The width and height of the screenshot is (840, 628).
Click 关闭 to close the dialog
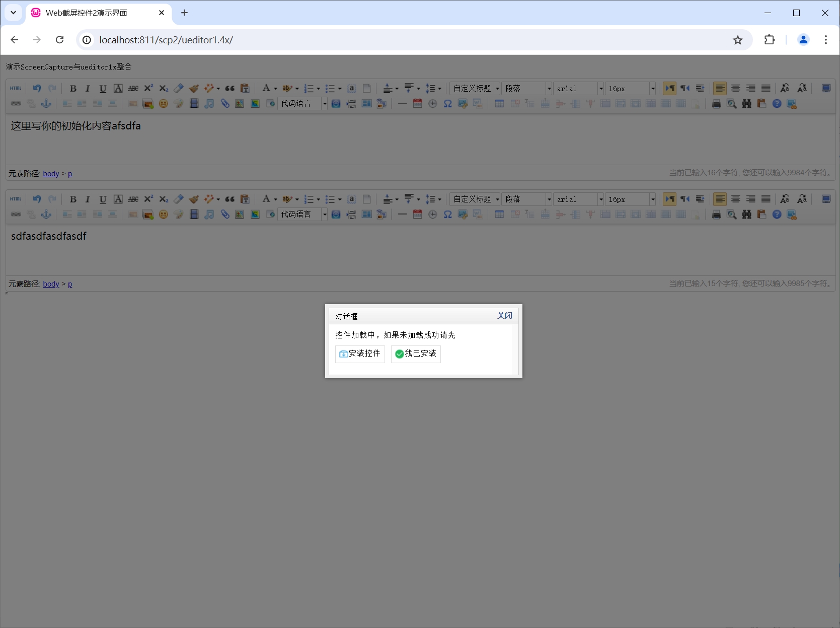[x=505, y=316]
